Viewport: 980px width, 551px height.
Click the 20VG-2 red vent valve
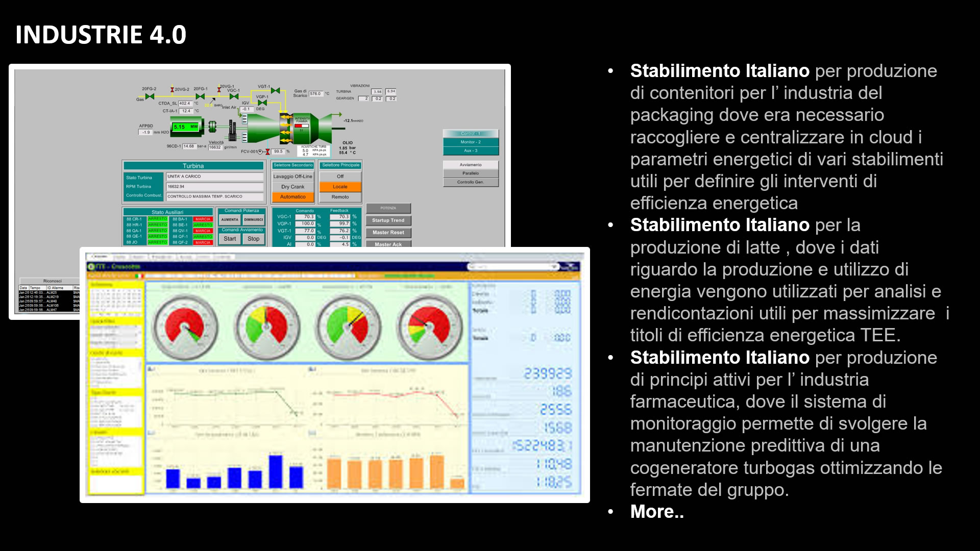pos(173,90)
